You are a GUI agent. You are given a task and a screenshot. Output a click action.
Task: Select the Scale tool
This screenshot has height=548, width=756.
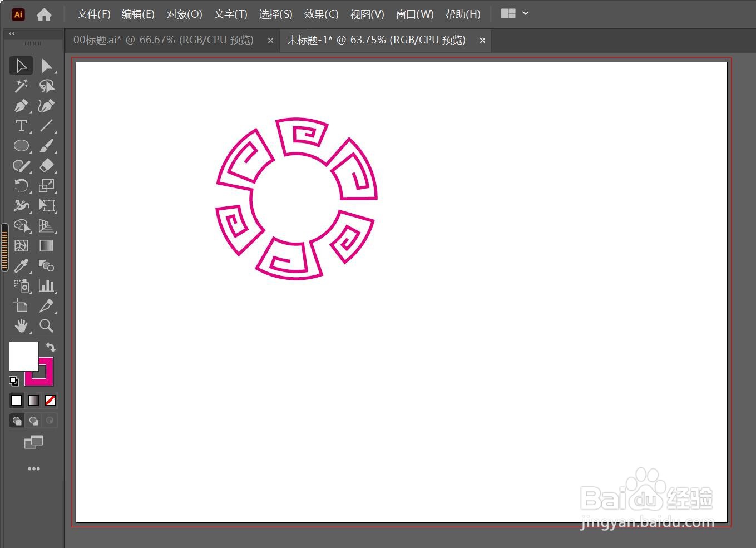point(47,186)
